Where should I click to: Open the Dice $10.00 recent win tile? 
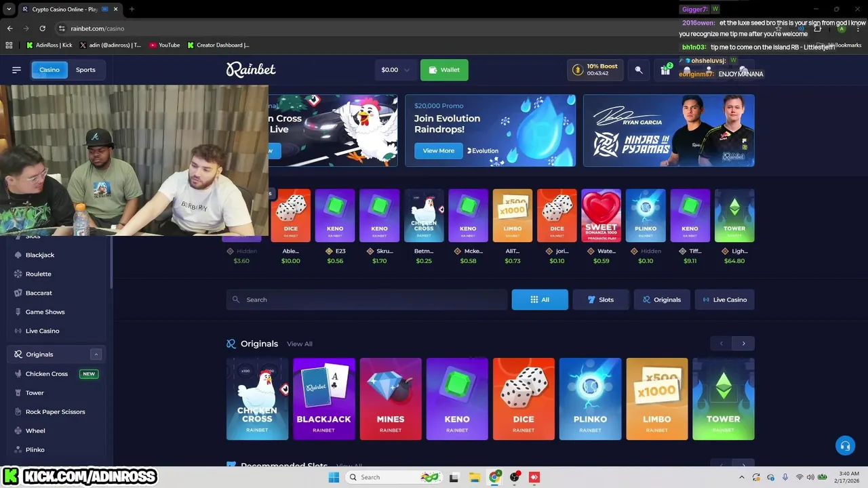(291, 216)
